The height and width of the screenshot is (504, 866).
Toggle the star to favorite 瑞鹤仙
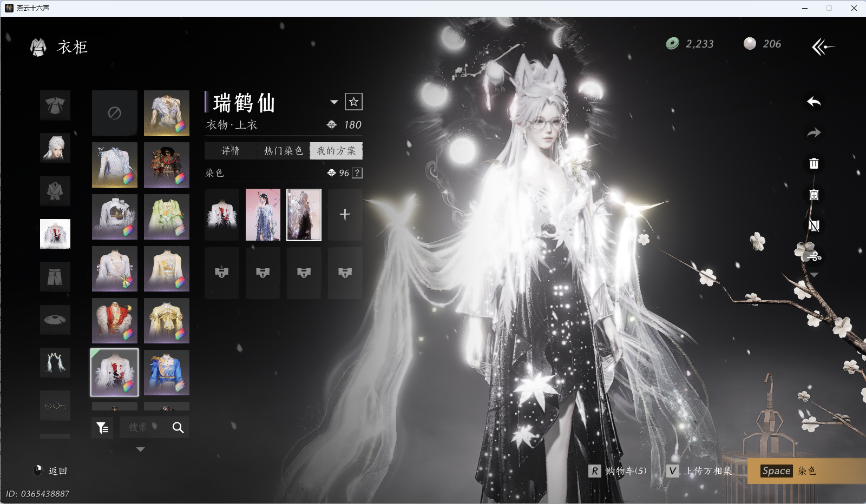click(x=355, y=101)
